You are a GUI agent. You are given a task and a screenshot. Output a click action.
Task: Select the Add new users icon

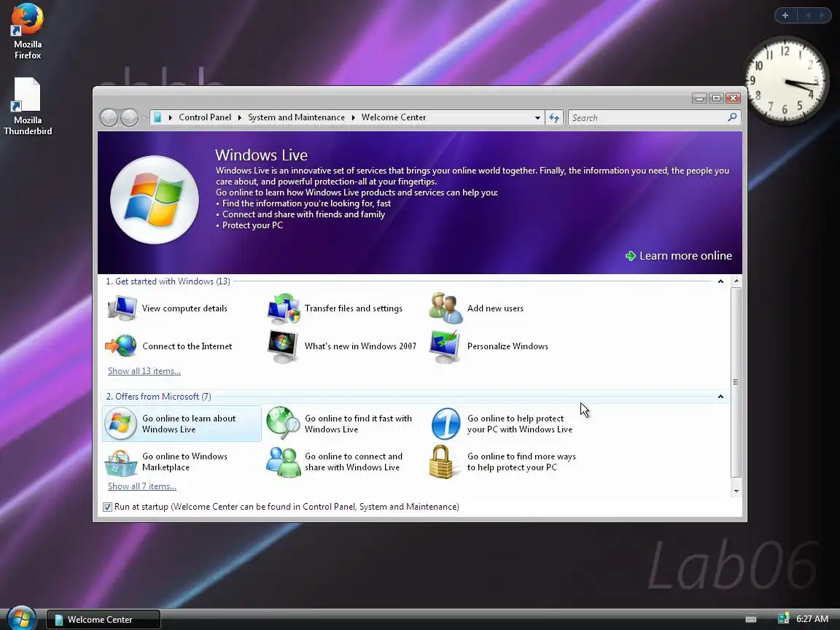[x=446, y=308]
